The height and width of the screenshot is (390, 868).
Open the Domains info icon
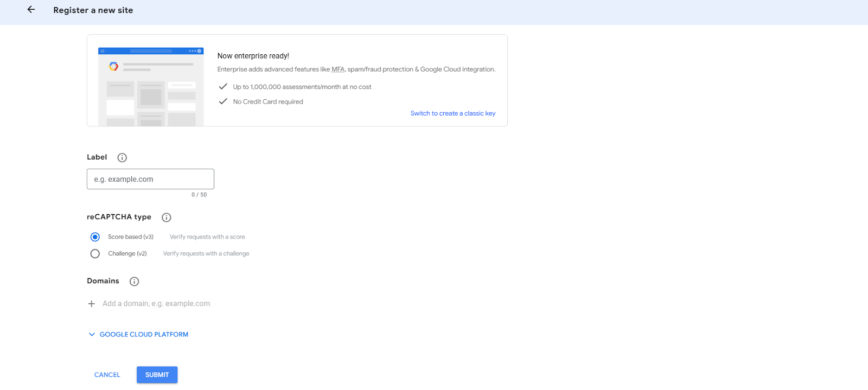[135, 282]
